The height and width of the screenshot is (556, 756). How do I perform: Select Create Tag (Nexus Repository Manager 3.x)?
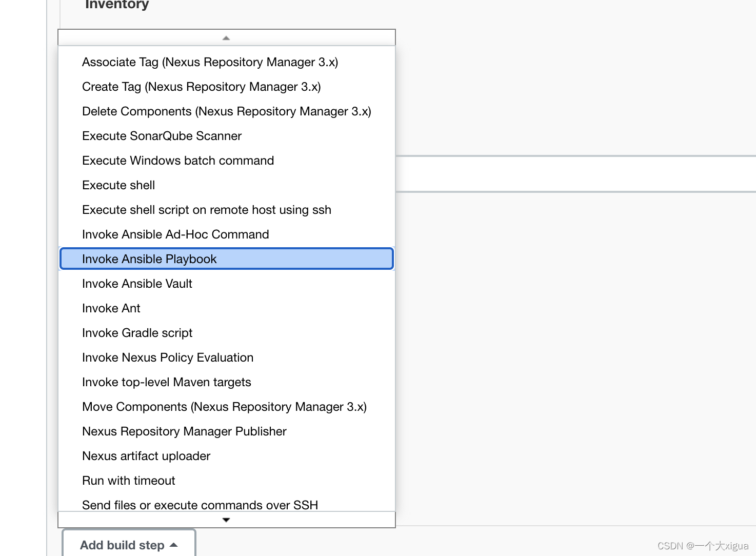click(x=201, y=86)
